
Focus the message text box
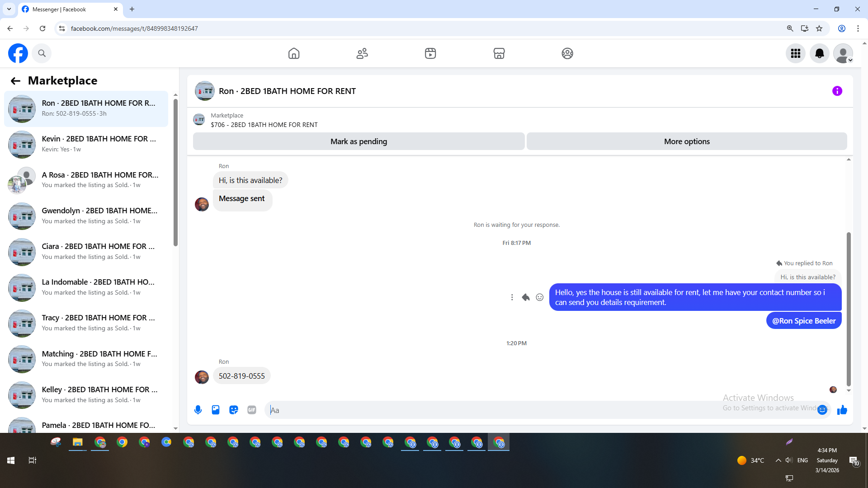pyautogui.click(x=540, y=410)
